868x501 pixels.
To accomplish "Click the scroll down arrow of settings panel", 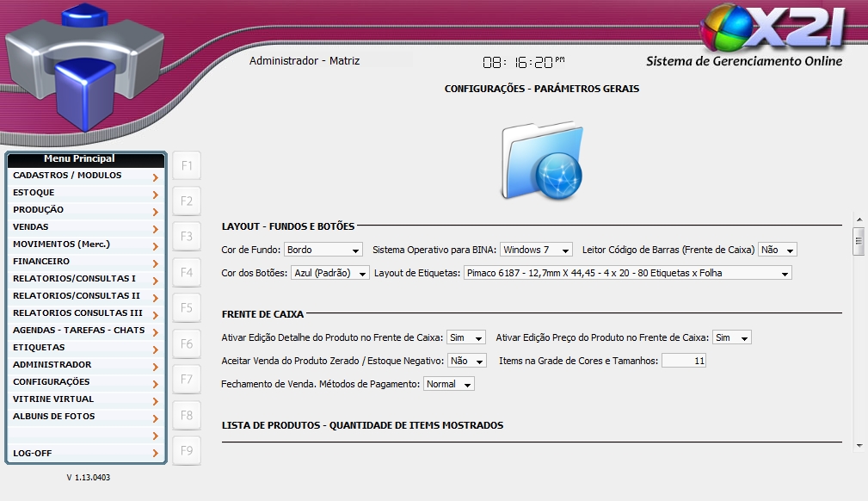I will click(x=859, y=446).
